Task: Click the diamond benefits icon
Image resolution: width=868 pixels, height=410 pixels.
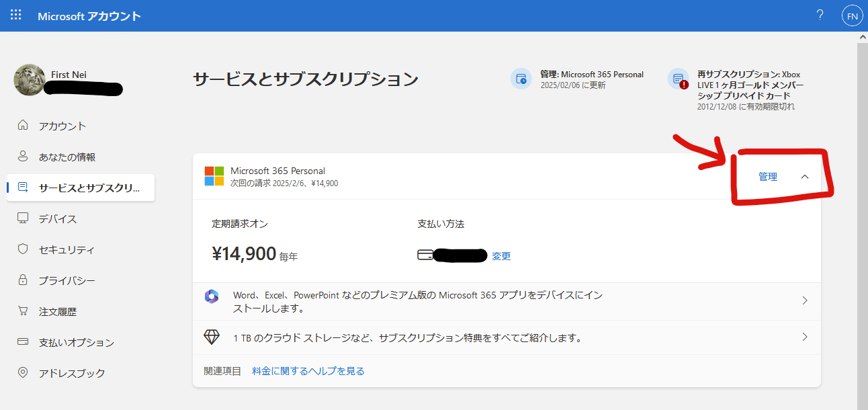Action: coord(212,337)
